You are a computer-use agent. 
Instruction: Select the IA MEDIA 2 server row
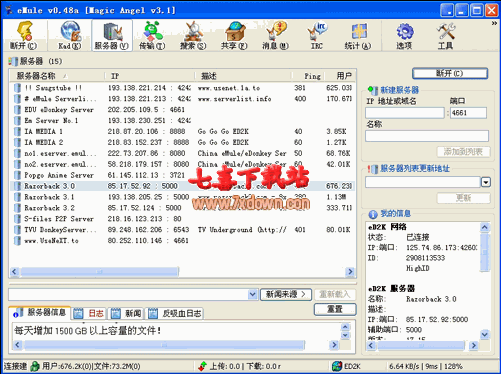[183, 142]
